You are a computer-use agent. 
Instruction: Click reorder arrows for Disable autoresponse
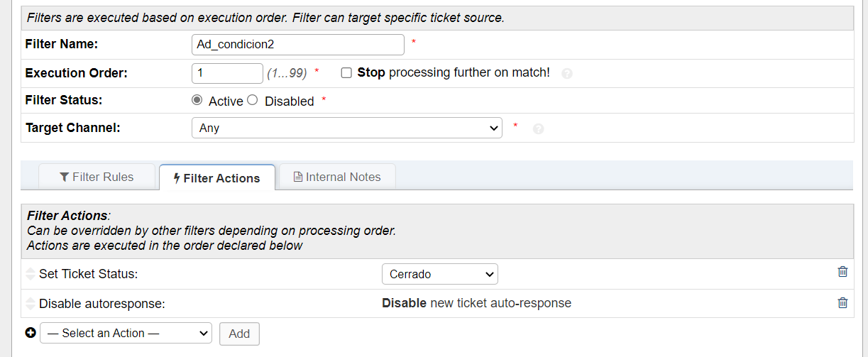coord(30,304)
